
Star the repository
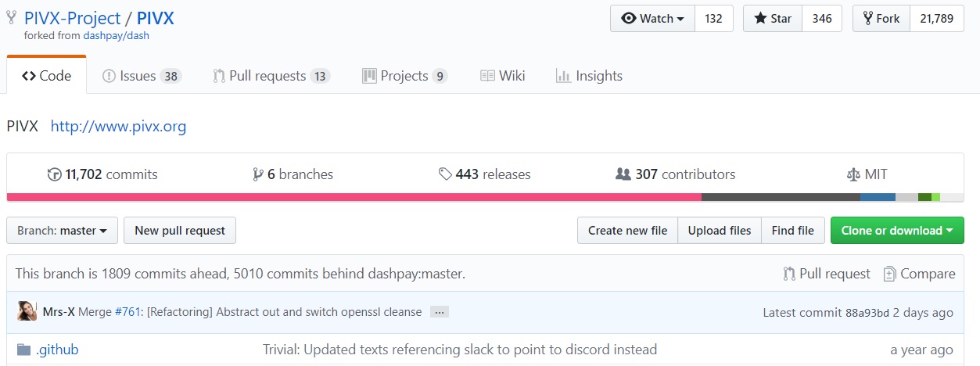coord(772,19)
